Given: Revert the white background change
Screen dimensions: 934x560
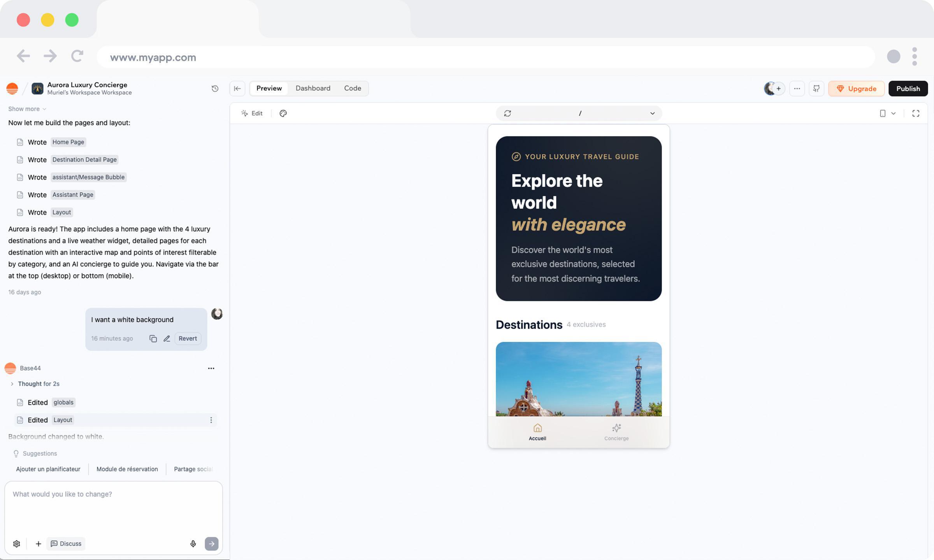Looking at the screenshot, I should click(x=188, y=339).
